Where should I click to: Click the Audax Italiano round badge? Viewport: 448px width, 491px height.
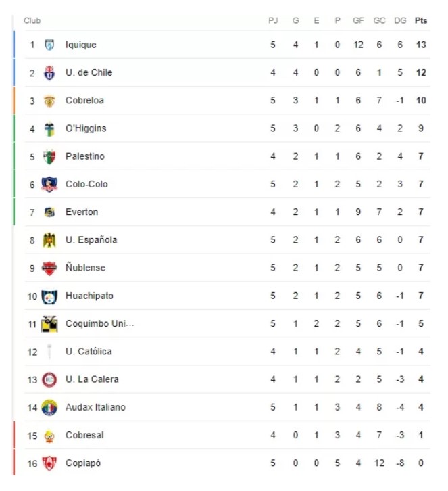coord(49,408)
